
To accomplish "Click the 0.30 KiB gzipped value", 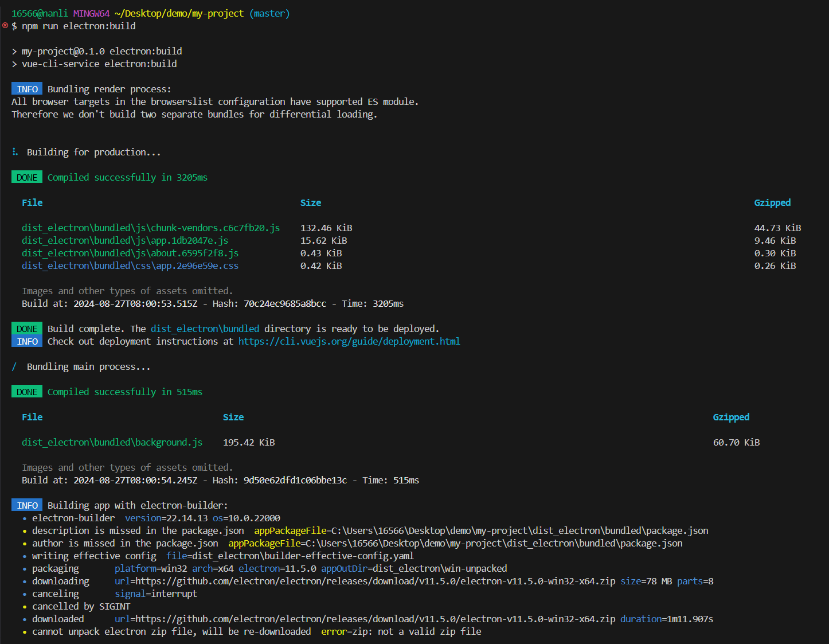I will point(775,253).
